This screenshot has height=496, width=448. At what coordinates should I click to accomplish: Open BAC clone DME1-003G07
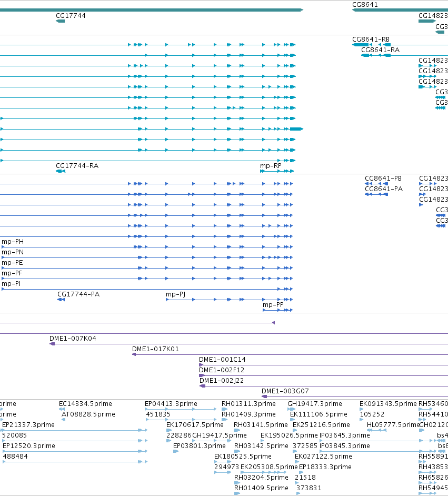(285, 391)
